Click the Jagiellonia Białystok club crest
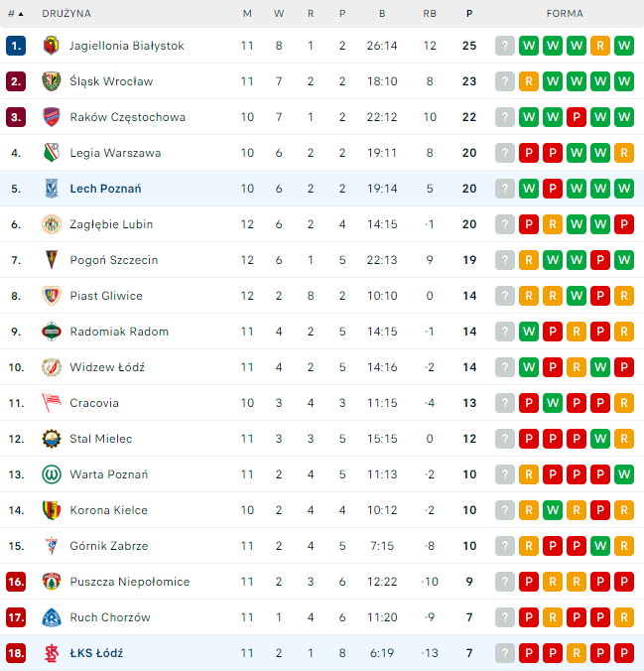This screenshot has width=644, height=671. click(x=52, y=46)
